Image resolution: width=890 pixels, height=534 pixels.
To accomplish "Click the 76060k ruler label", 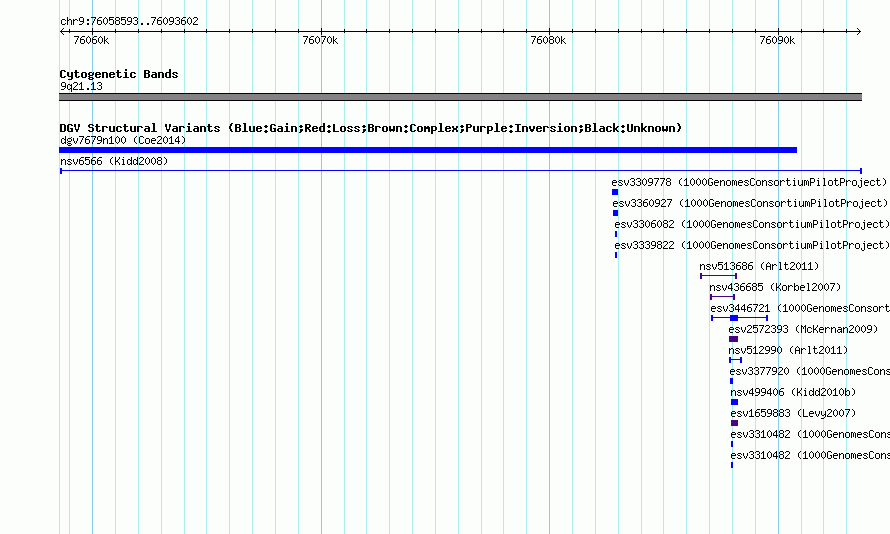I will coord(91,40).
